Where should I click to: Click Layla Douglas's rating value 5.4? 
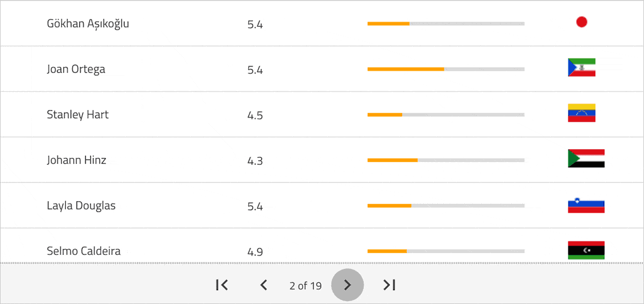tap(255, 206)
